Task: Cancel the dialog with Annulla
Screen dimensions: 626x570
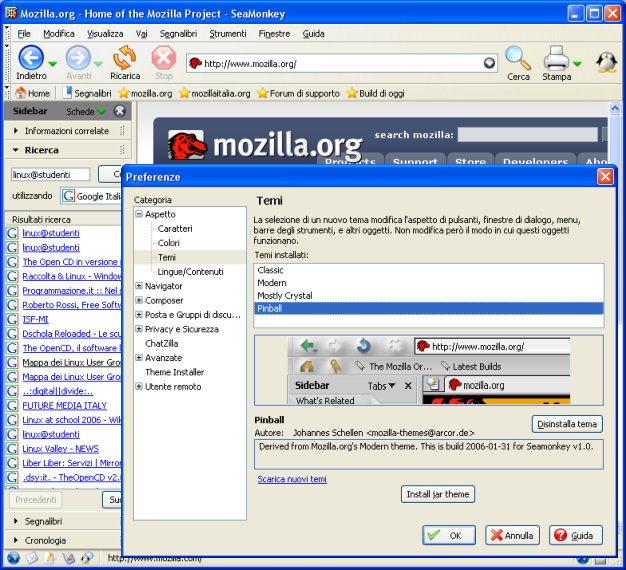Action: 512,535
